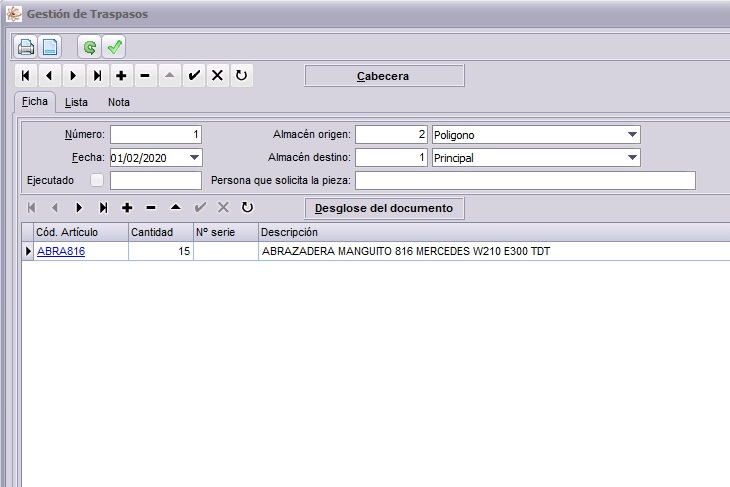Select the ABRAZADERA MANGUITO 816 description cell

click(x=494, y=251)
